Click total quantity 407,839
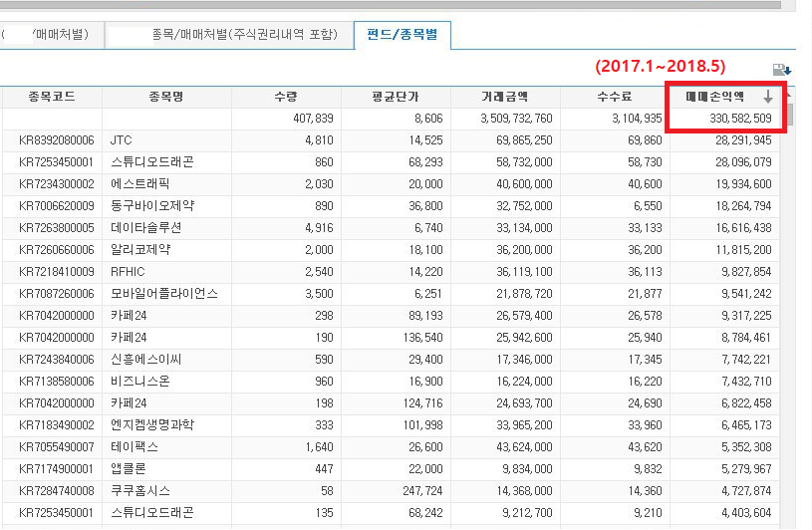The height and width of the screenshot is (530, 812). tap(313, 119)
